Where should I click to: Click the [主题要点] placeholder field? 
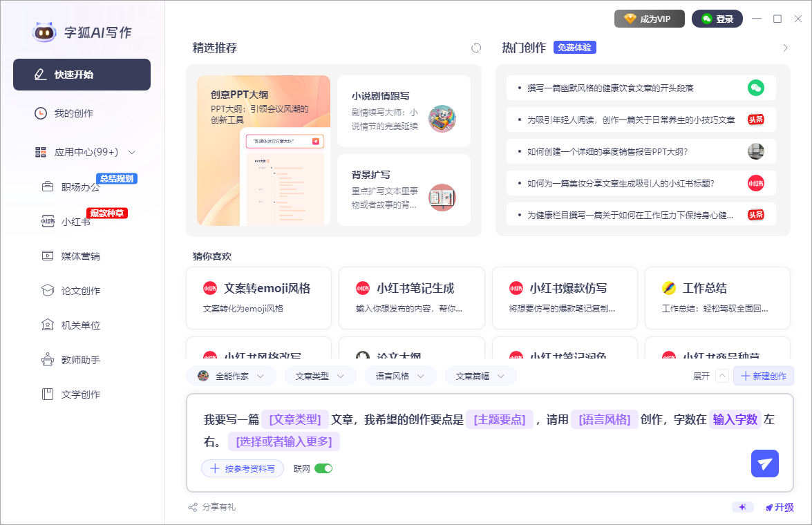click(500, 419)
